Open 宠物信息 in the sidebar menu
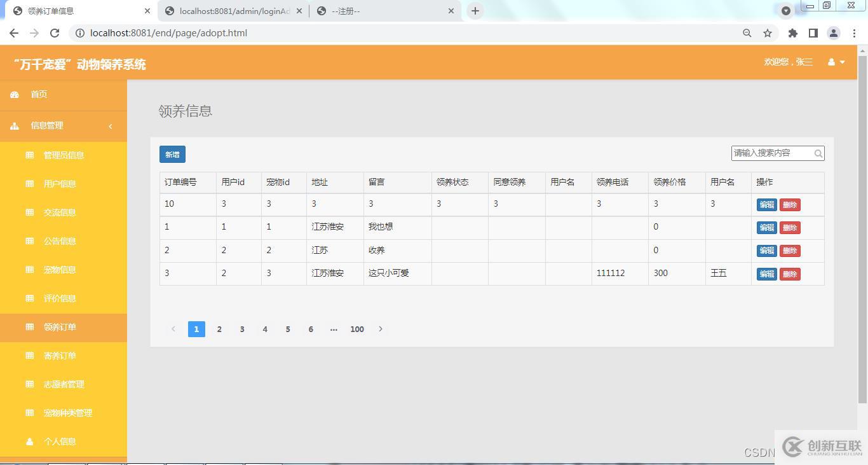This screenshot has height=465, width=868. click(x=60, y=270)
